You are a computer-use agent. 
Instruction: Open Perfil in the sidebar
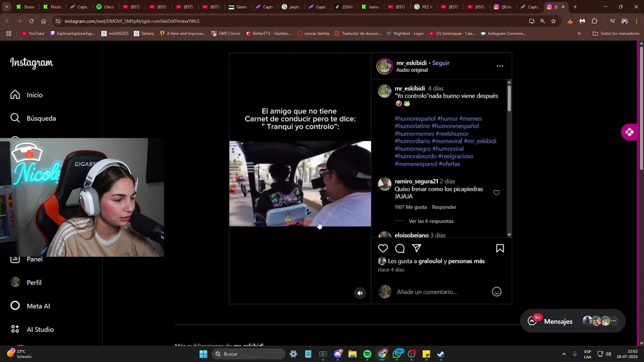(x=27, y=283)
